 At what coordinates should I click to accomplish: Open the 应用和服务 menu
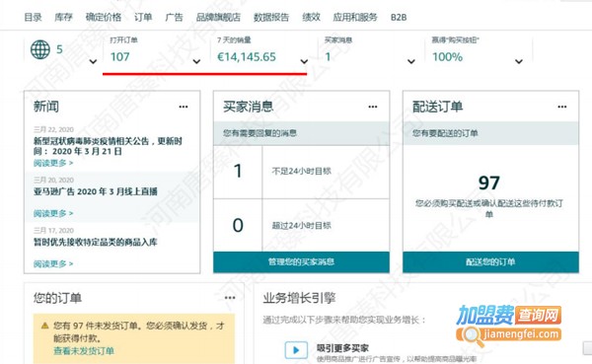pyautogui.click(x=355, y=17)
